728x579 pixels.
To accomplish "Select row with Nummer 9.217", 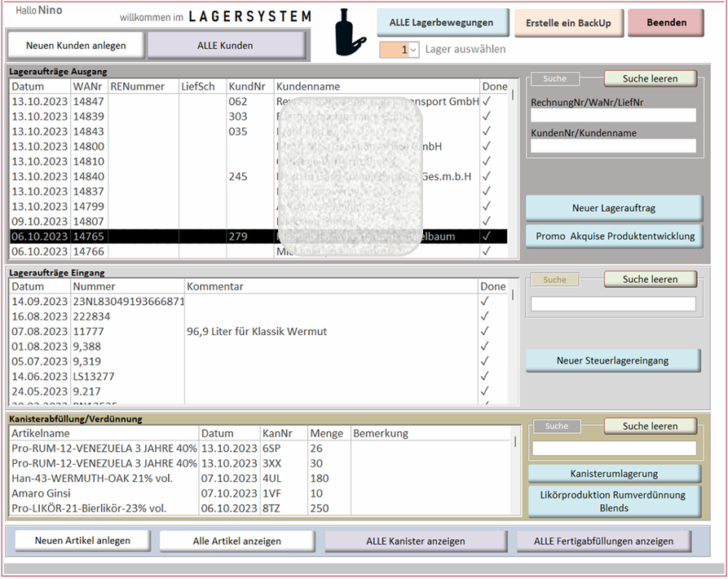I will click(x=258, y=391).
